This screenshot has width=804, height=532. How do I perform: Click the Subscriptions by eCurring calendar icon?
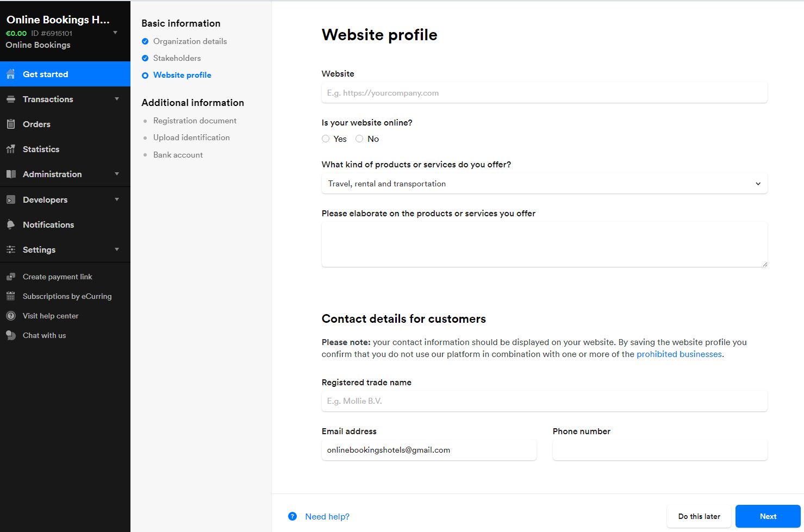point(11,296)
